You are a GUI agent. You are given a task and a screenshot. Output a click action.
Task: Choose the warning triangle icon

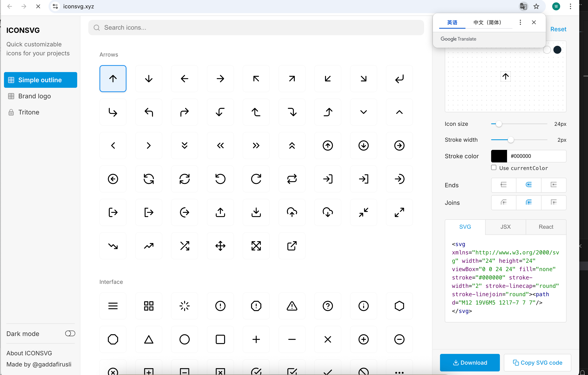click(x=292, y=306)
